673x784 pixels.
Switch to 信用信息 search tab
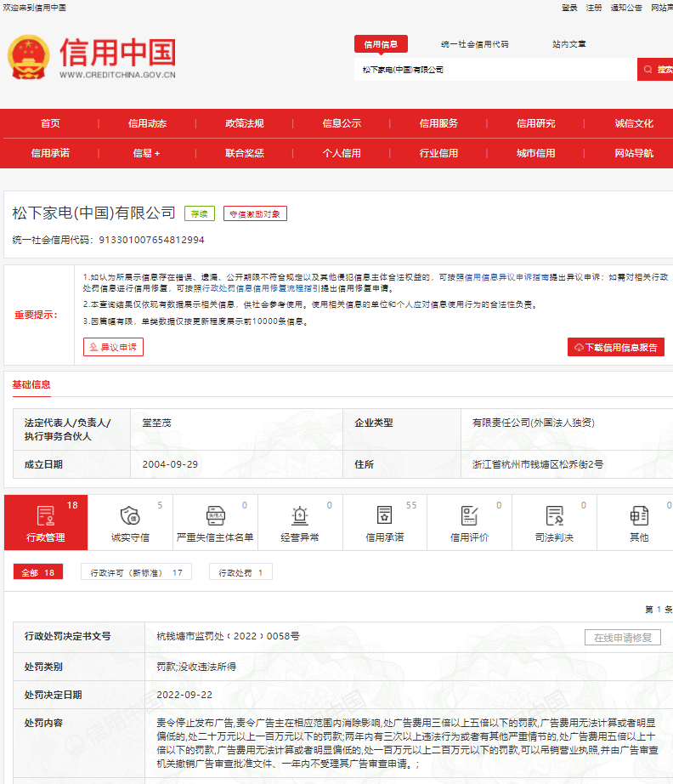coord(381,44)
